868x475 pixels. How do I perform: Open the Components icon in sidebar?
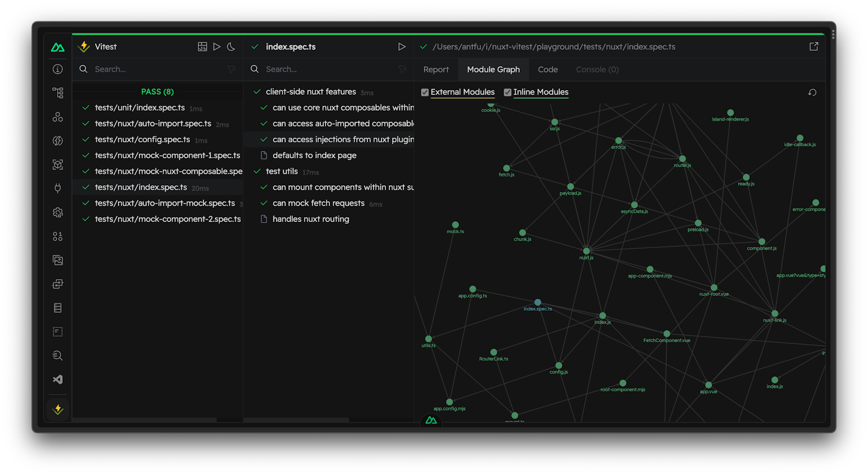(x=58, y=117)
